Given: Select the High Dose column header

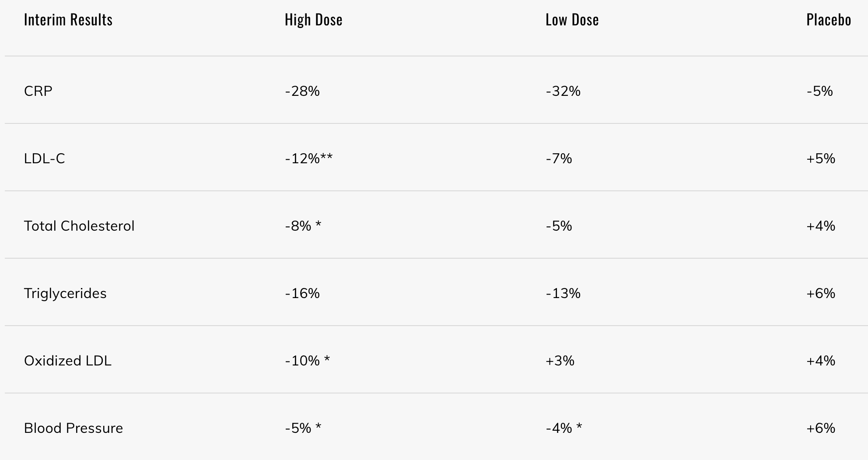Looking at the screenshot, I should [x=313, y=20].
